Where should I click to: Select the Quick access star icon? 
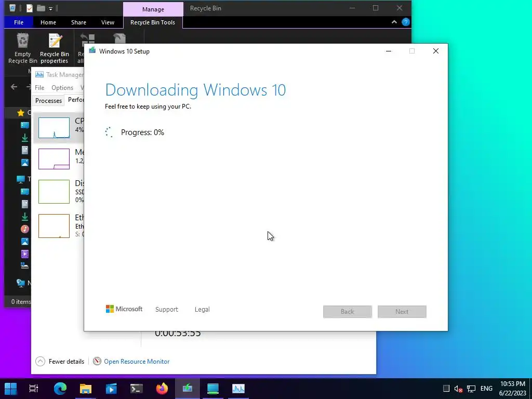click(x=21, y=113)
